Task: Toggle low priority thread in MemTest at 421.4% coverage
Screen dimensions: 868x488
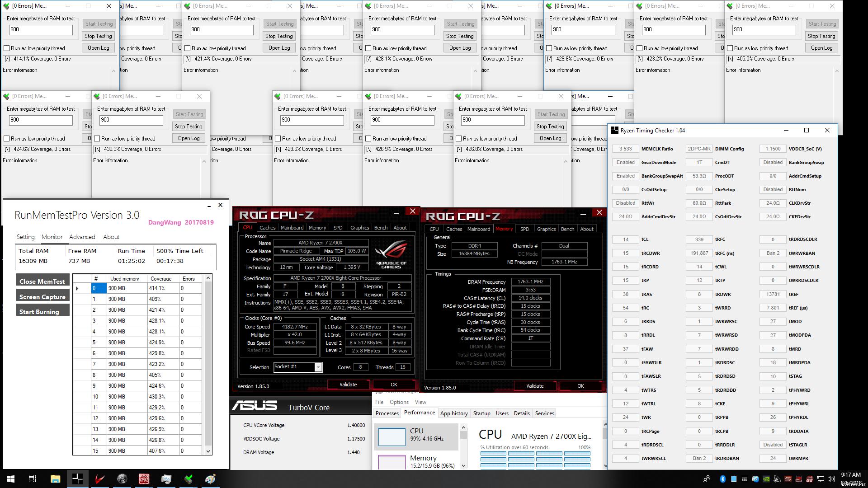Action: click(188, 48)
